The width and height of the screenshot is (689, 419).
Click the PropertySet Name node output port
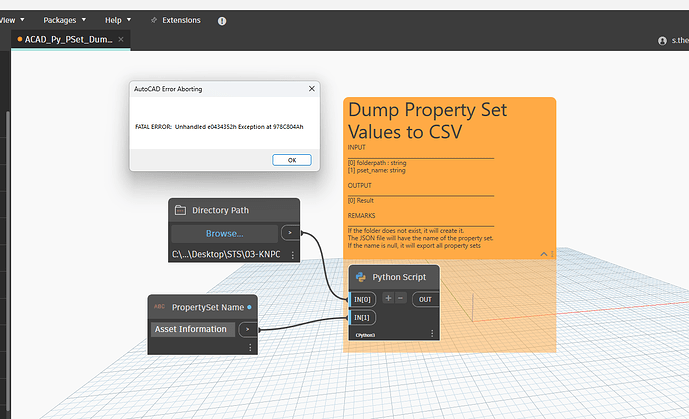[x=248, y=329]
